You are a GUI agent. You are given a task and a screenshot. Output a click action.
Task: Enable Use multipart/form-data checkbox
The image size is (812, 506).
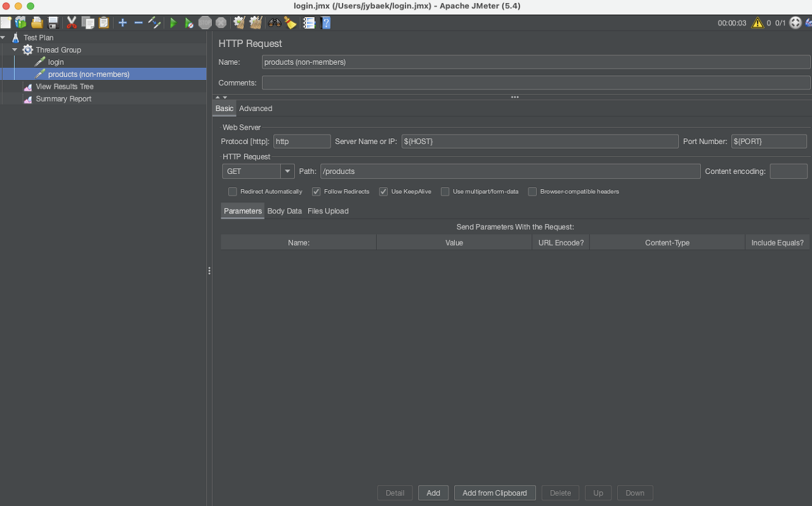pyautogui.click(x=445, y=192)
